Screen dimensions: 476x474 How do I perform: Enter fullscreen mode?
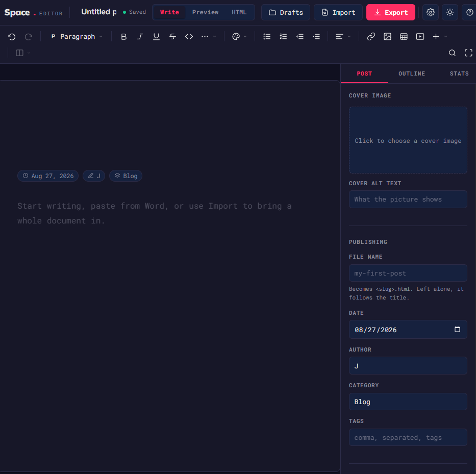pyautogui.click(x=468, y=53)
